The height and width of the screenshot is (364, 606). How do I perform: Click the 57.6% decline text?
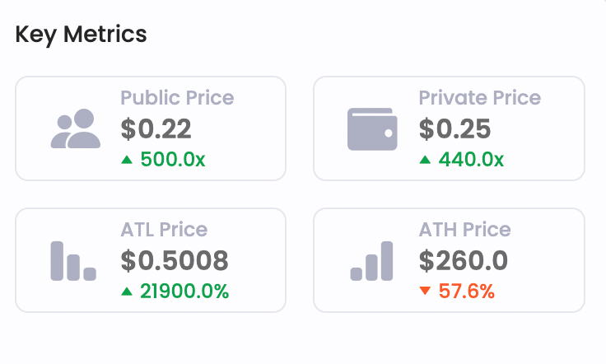[464, 291]
